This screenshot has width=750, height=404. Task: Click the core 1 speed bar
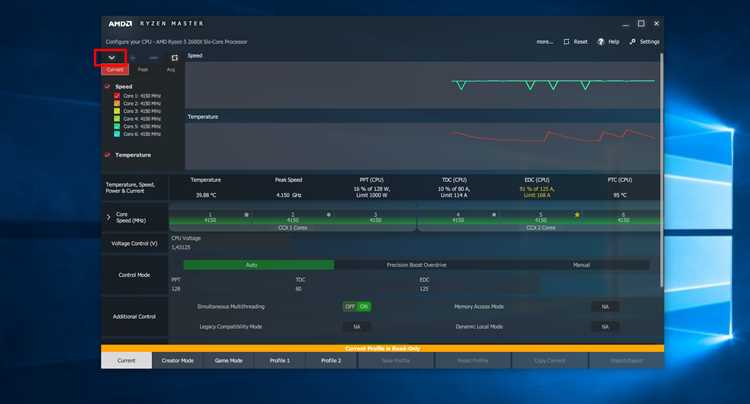pos(210,220)
